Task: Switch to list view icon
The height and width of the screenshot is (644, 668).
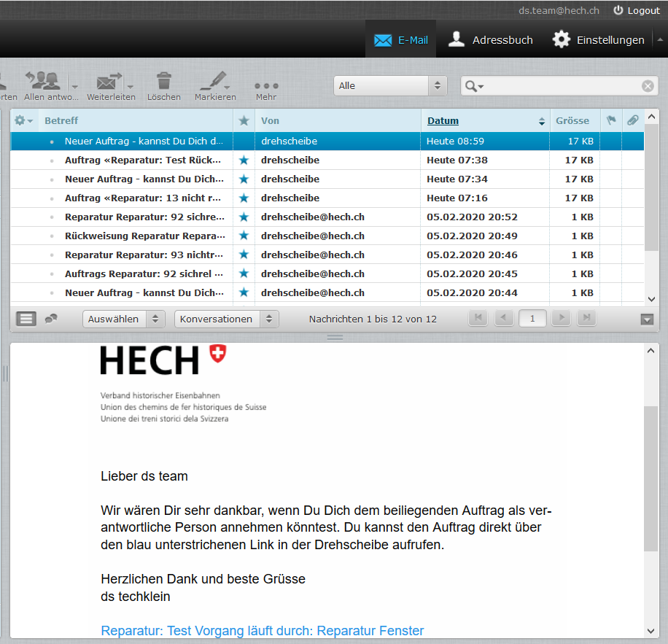Action: (x=26, y=319)
